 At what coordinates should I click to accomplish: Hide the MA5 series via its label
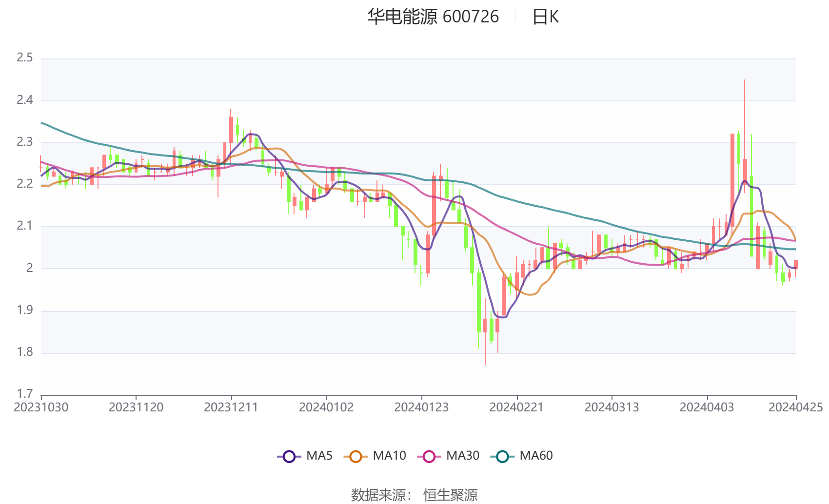[319, 456]
